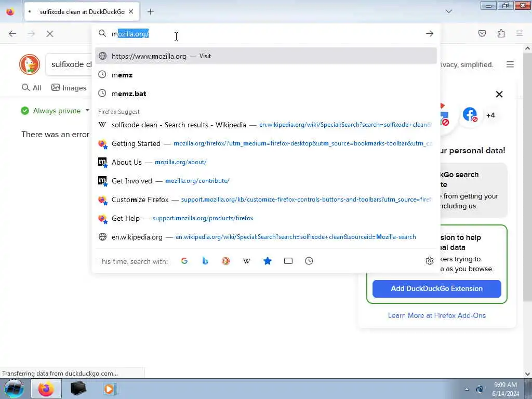Click the Firefox Suggest section label
This screenshot has height=399, width=532.
click(x=119, y=112)
